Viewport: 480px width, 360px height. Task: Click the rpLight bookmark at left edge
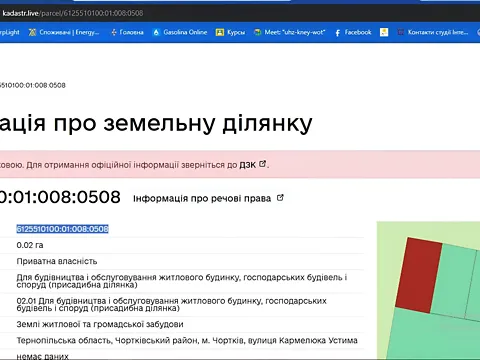pyautogui.click(x=10, y=32)
